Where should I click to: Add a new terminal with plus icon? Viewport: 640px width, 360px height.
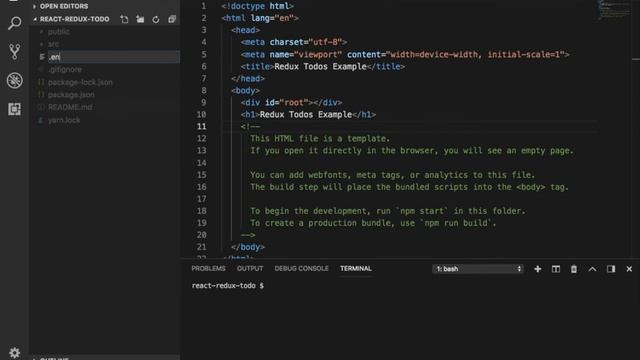click(538, 269)
